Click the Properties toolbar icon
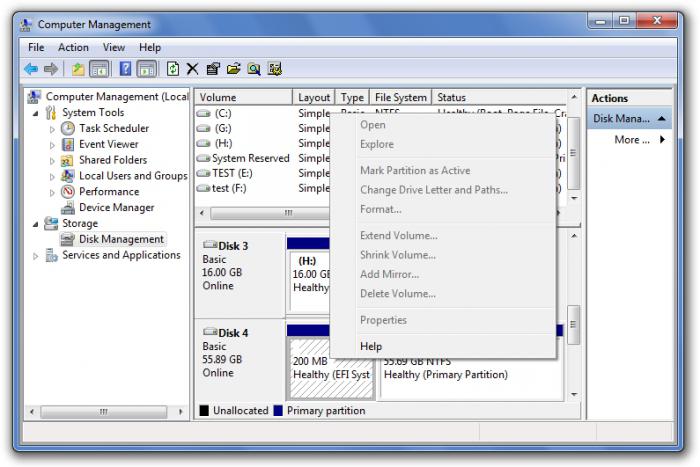Image resolution: width=700 pixels, height=467 pixels. tap(213, 69)
